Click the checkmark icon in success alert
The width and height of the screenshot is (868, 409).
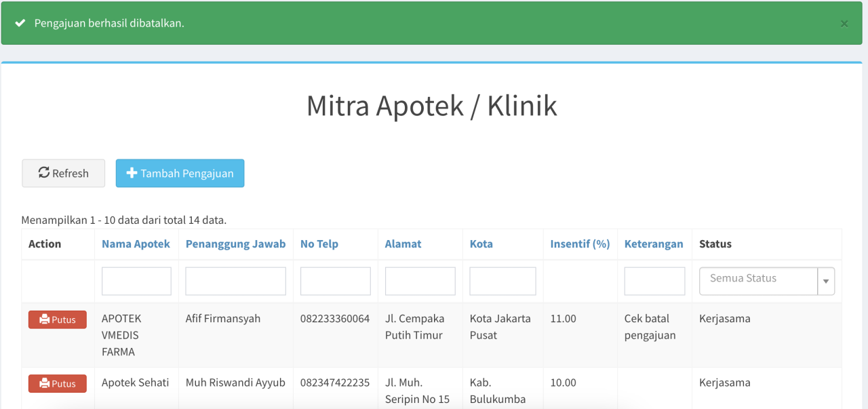[x=20, y=23]
